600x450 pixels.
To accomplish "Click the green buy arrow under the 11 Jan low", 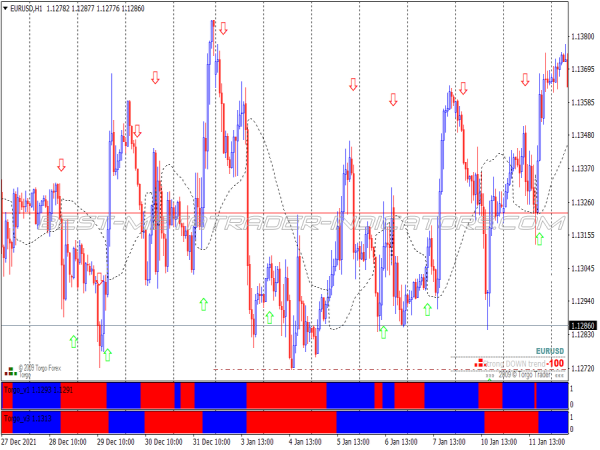I will point(540,239).
